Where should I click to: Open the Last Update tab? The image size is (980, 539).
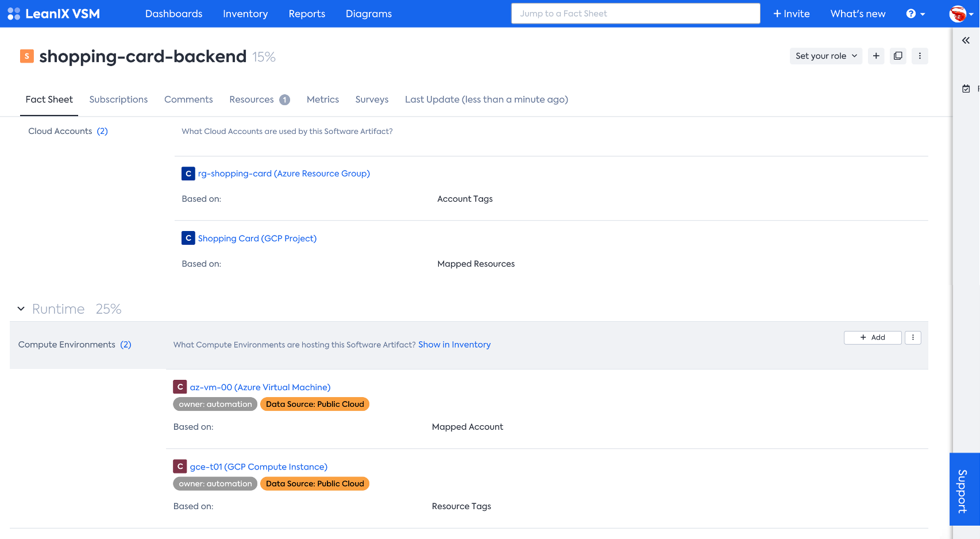[x=486, y=99]
